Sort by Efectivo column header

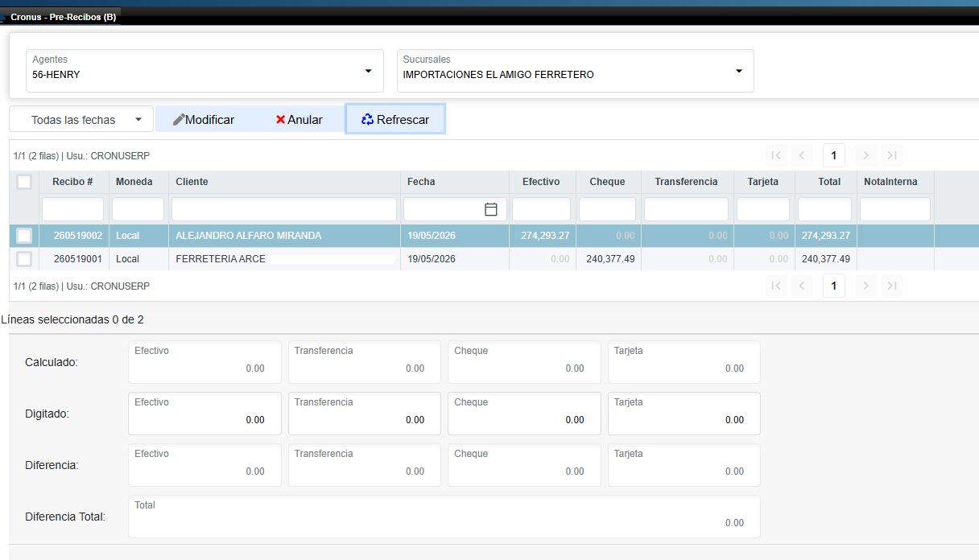(542, 182)
